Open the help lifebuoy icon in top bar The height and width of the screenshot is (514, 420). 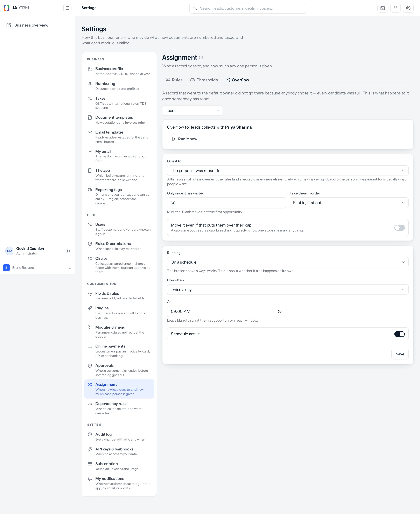[x=408, y=8]
